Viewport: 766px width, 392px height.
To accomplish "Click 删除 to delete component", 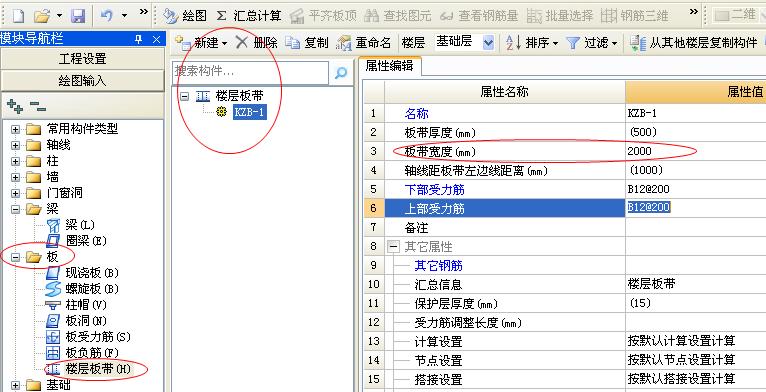I will pos(256,43).
